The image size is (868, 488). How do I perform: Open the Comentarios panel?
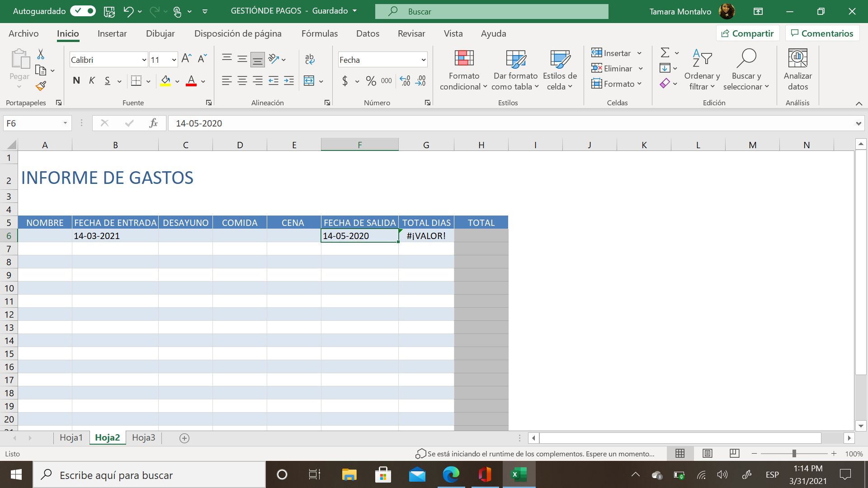(822, 33)
